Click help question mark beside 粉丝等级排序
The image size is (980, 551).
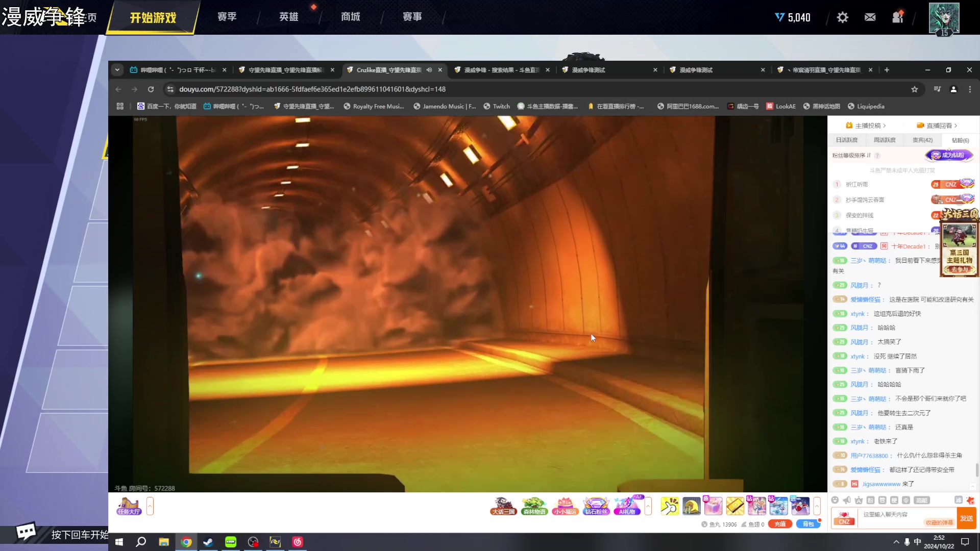[x=877, y=156]
